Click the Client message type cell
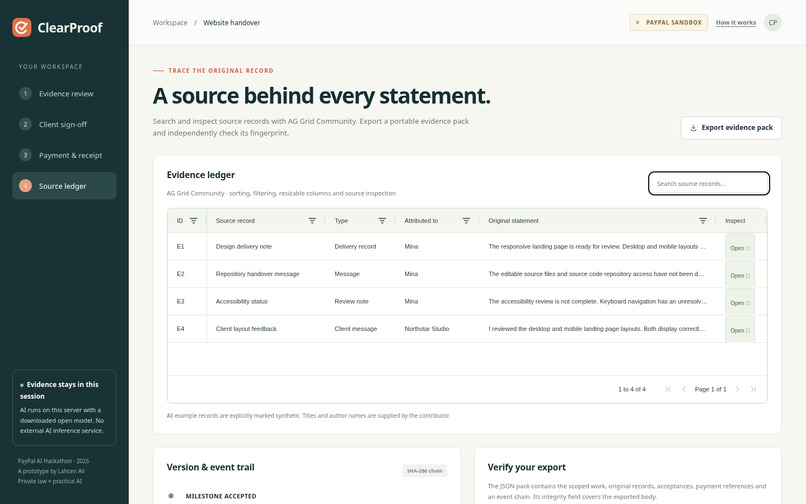The width and height of the screenshot is (806, 504). coord(360,329)
